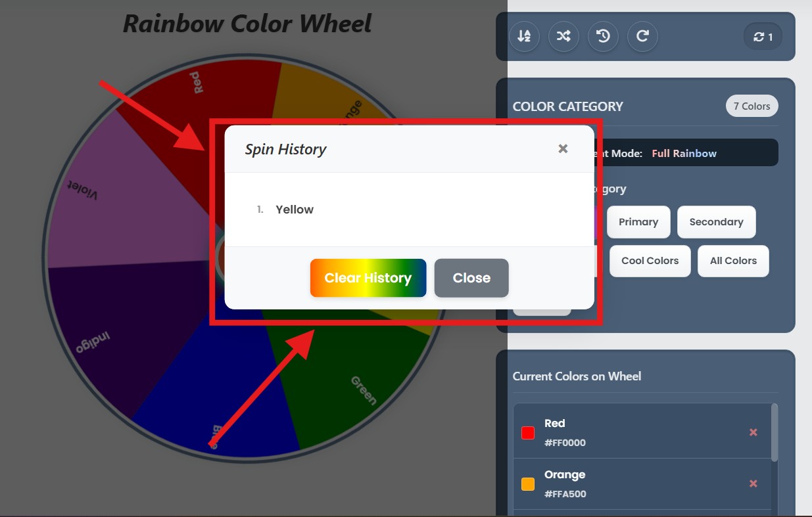The height and width of the screenshot is (517, 812).
Task: Click the redo/reset arrow icon
Action: click(x=642, y=37)
